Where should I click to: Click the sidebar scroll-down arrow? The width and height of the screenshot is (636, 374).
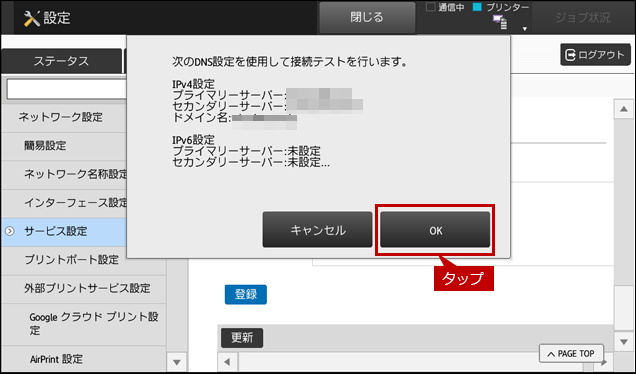coord(177,362)
